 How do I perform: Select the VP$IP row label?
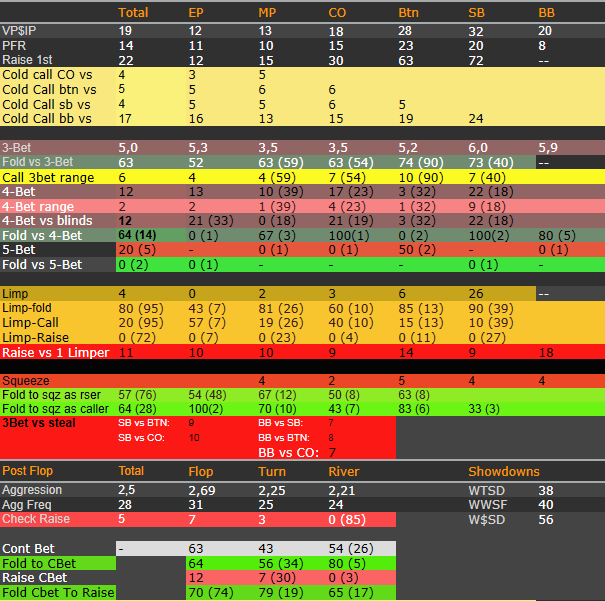(19, 30)
